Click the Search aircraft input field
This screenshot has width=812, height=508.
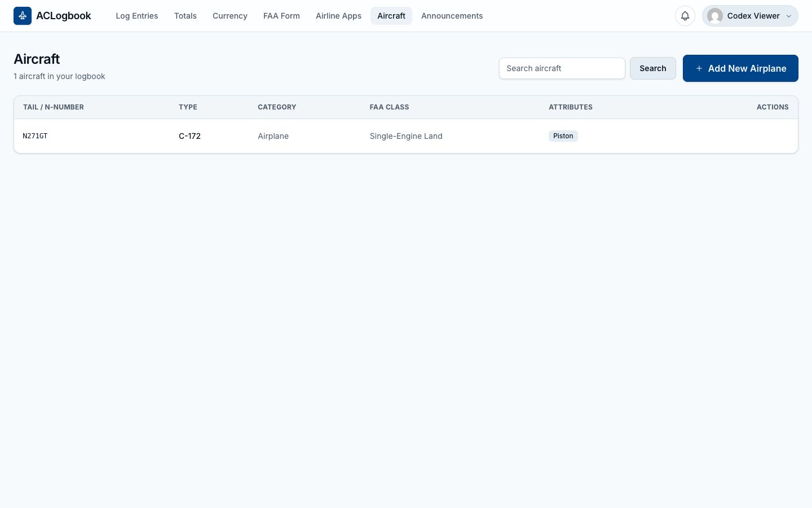[562, 68]
